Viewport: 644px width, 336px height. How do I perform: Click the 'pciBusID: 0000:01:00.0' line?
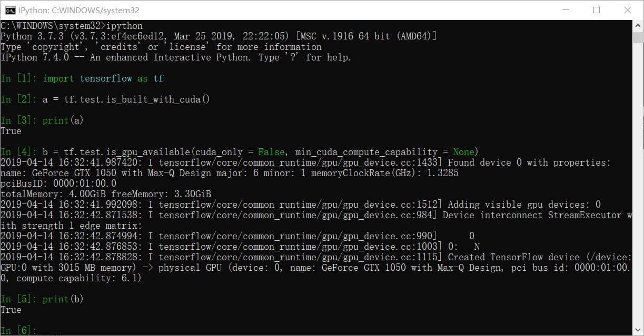(58, 184)
